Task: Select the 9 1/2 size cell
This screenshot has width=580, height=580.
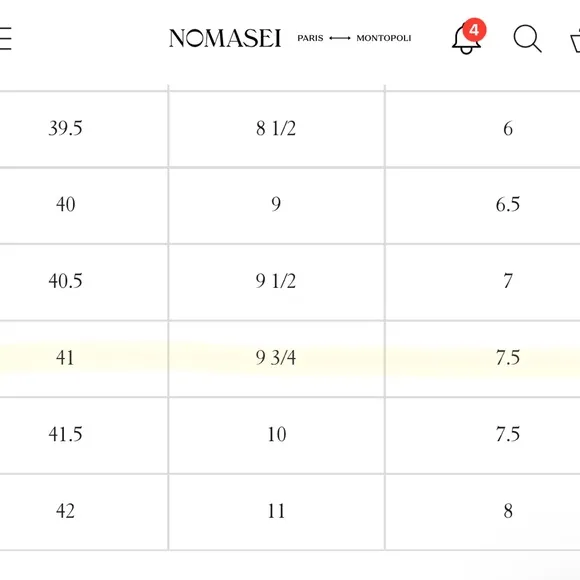Action: click(276, 283)
